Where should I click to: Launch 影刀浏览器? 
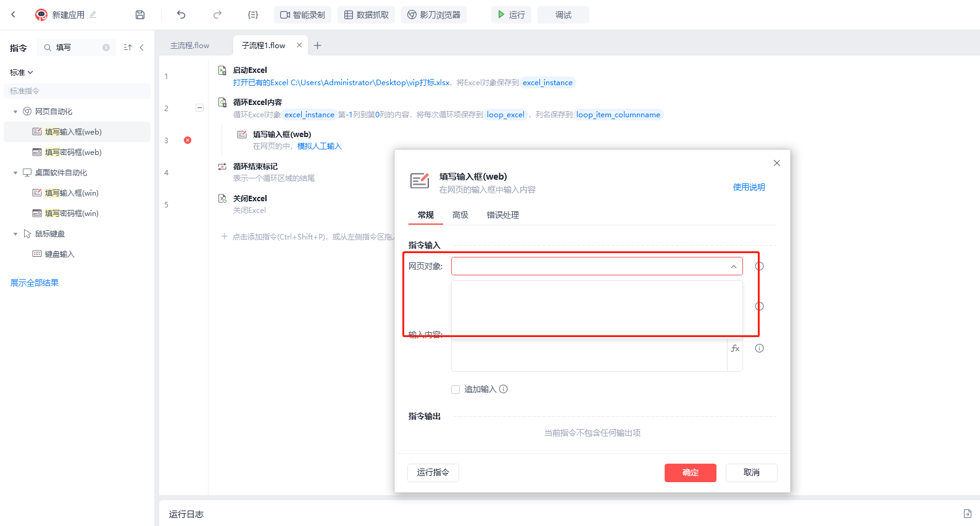[434, 15]
